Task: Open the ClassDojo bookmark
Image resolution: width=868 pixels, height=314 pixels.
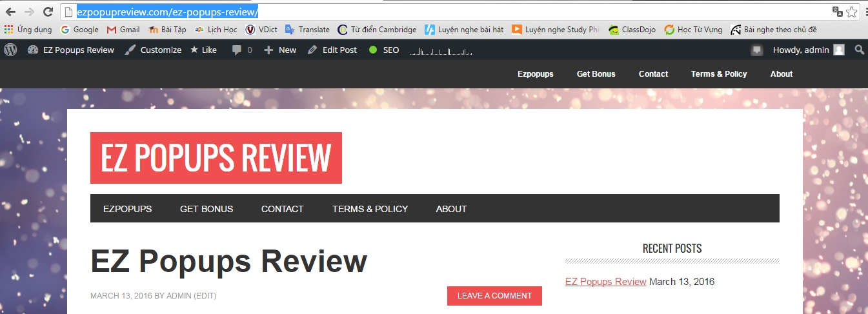Action: pos(632,29)
